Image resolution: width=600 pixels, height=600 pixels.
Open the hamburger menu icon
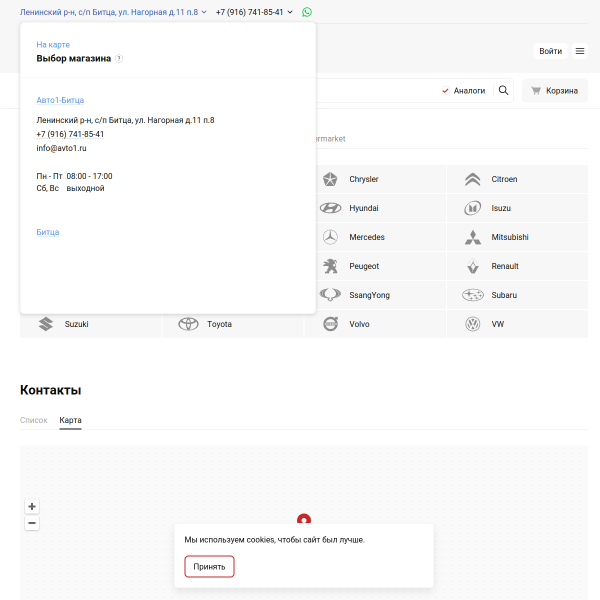coord(580,51)
